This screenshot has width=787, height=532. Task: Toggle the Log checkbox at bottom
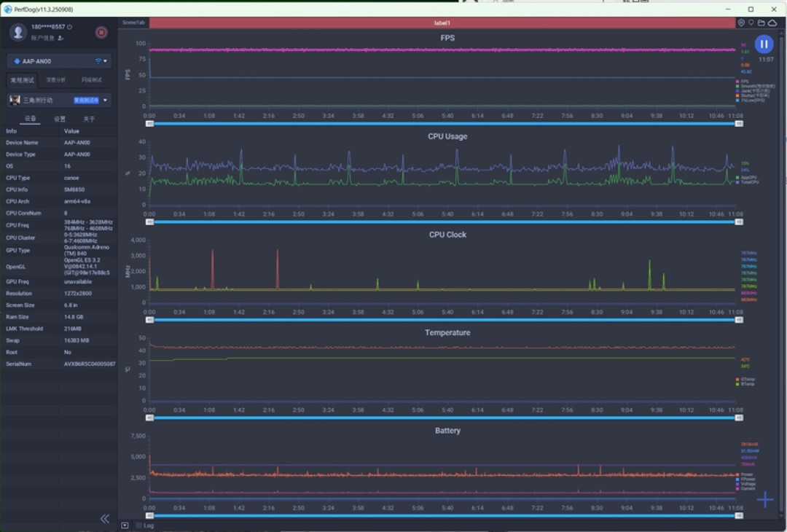pyautogui.click(x=138, y=525)
